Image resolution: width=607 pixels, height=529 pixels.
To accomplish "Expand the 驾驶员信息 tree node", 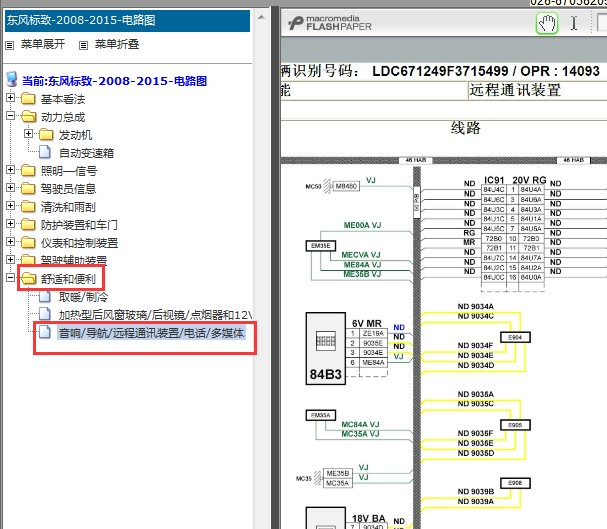I will coord(10,188).
